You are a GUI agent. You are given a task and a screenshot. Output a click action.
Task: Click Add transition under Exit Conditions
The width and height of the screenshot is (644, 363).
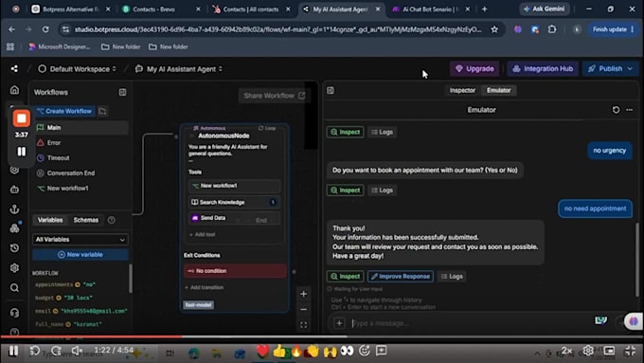pos(205,287)
